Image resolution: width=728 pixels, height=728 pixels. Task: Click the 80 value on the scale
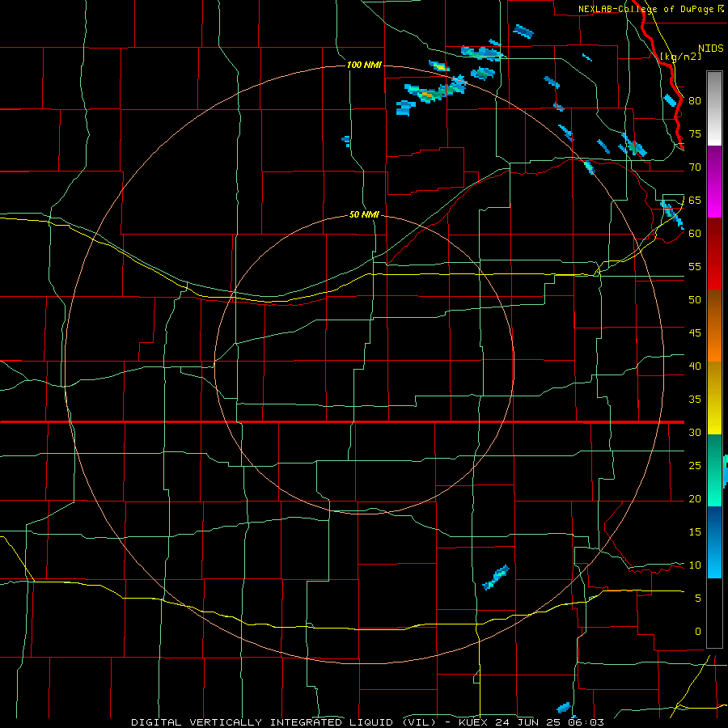click(695, 101)
